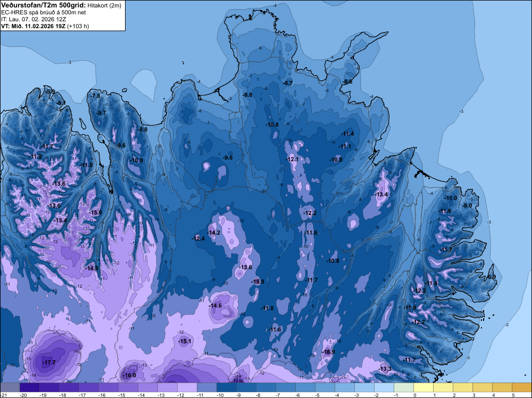Pick the orange legend swatch at scale end
532x398 pixels.
522,387
